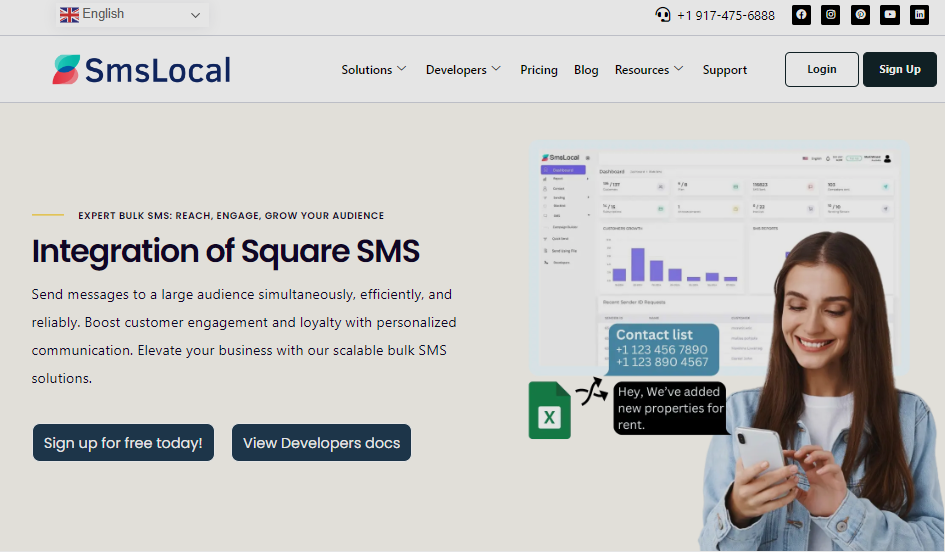The height and width of the screenshot is (552, 945).
Task: Open the LinkedIn social icon
Action: coord(919,15)
